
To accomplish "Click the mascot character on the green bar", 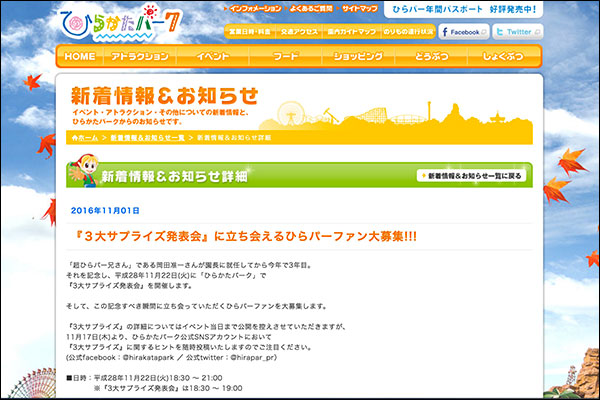I will (83, 171).
